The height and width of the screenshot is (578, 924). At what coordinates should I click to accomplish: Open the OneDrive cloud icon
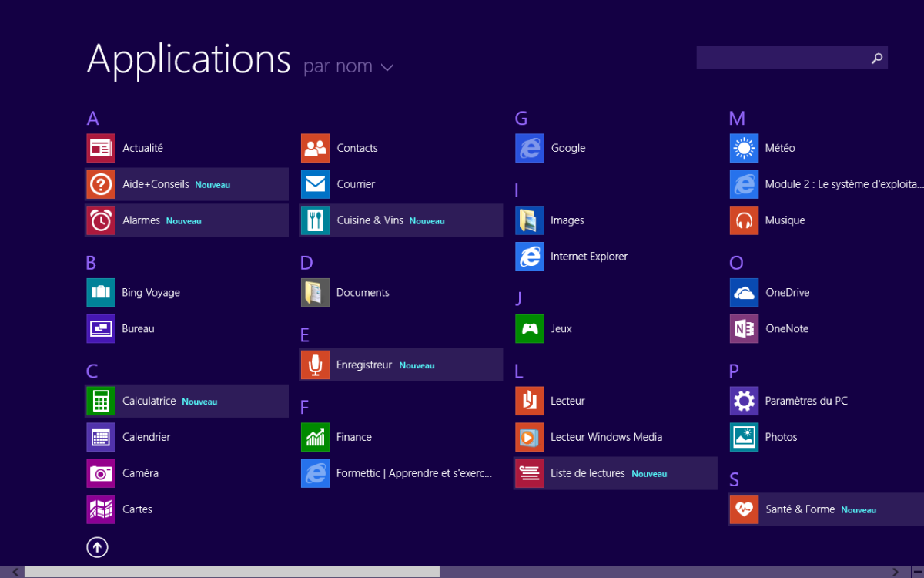click(x=744, y=293)
